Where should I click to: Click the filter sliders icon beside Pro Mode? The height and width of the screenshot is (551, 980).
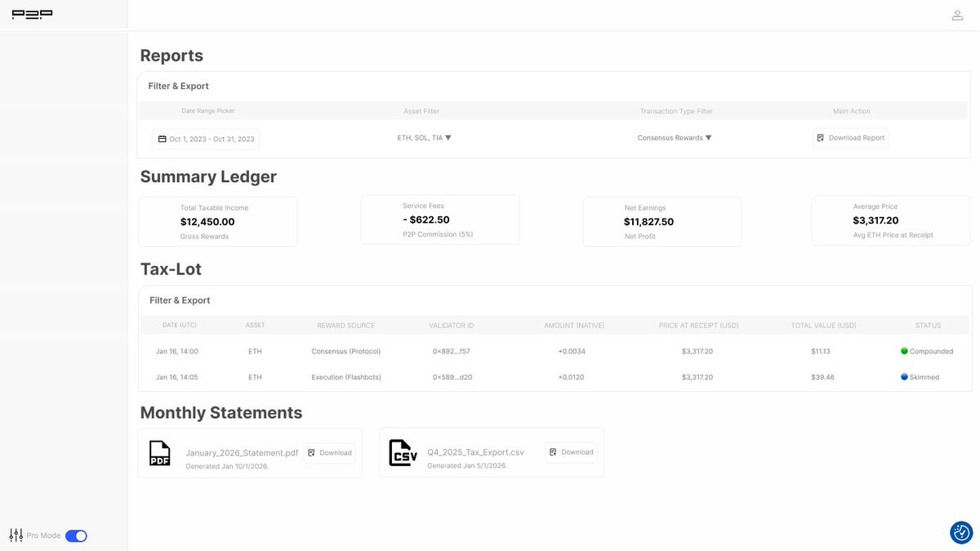[16, 535]
